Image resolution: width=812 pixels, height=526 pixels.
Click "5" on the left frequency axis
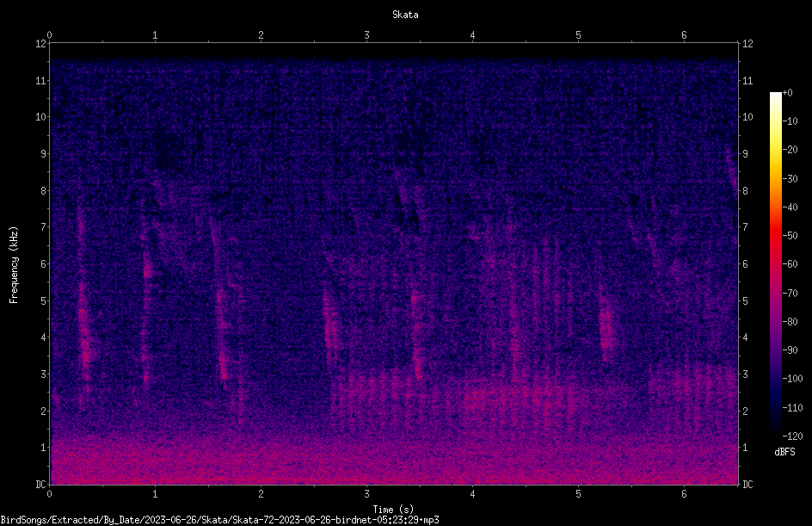43,300
